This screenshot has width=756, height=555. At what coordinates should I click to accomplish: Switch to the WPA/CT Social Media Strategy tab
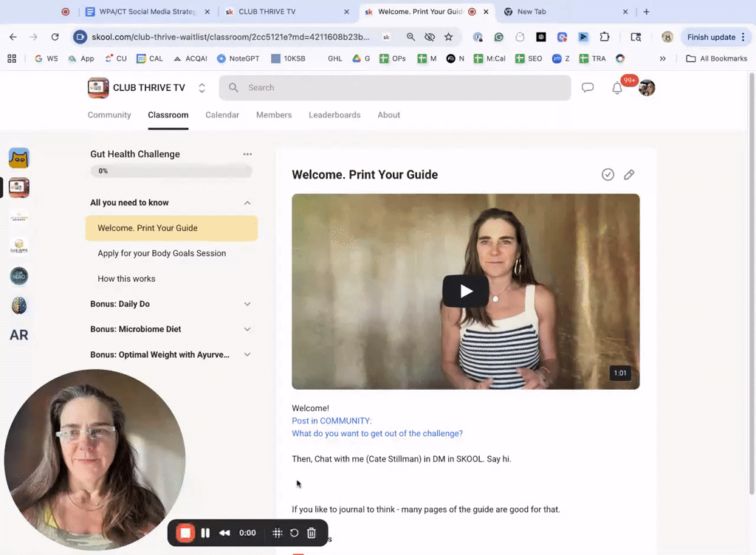[x=147, y=12]
